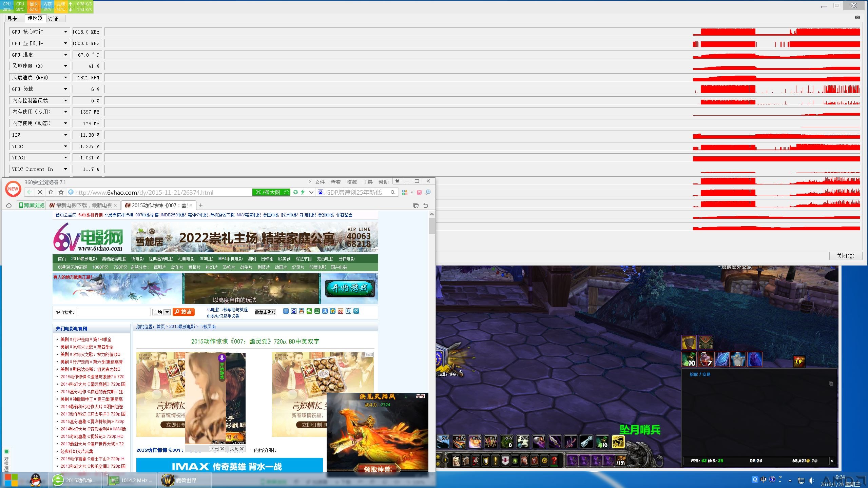Expand GPU 温度 sensor dropdown

pos(65,55)
